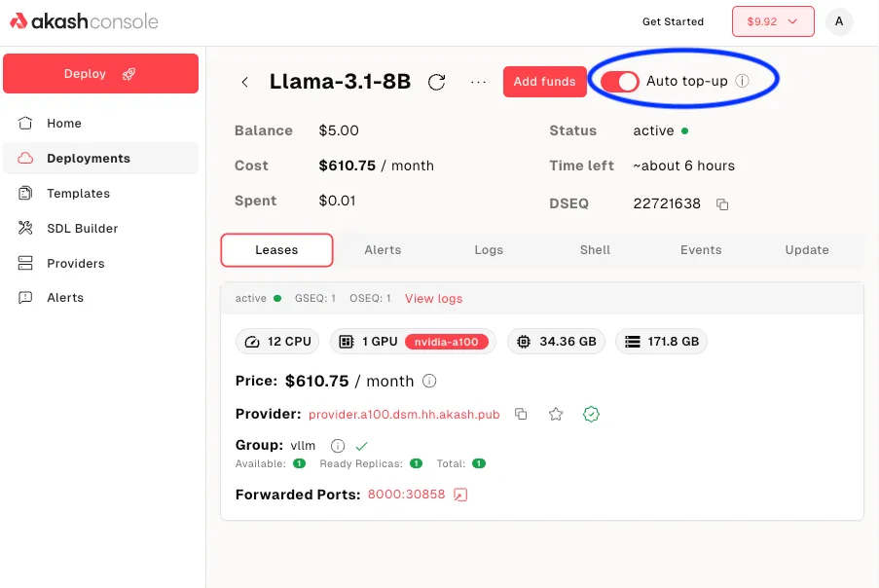Disable the Auto top-up switch
The image size is (879, 588).
click(619, 81)
